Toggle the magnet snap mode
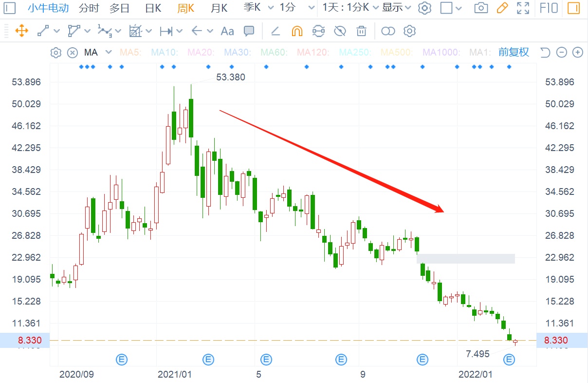This screenshot has width=588, height=383. pos(297,31)
